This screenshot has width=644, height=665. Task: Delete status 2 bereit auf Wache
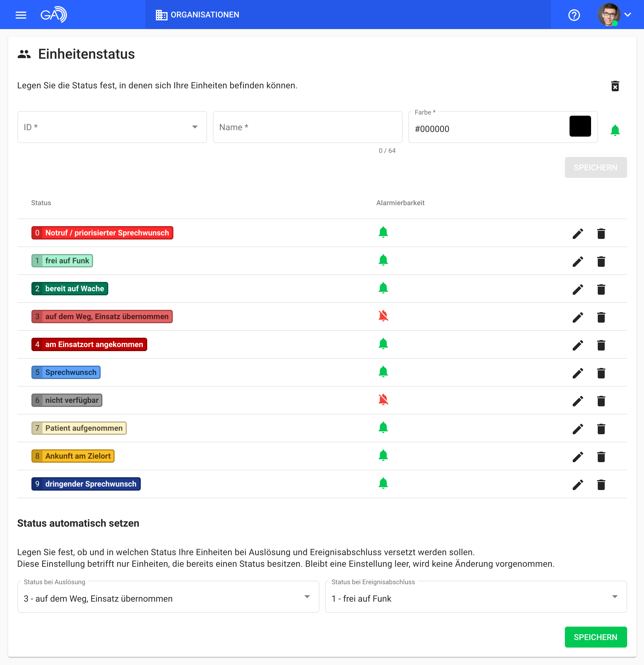[x=601, y=289]
